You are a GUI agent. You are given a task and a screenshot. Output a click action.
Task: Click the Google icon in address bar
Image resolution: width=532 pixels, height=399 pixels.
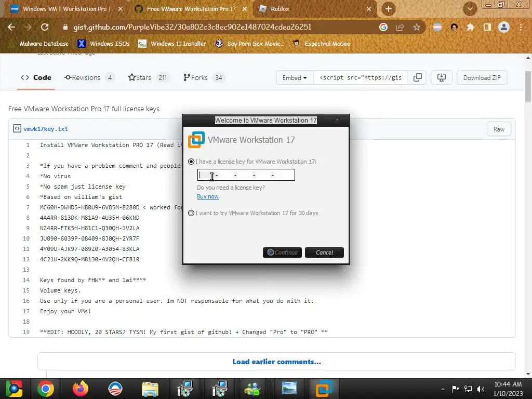coord(383,27)
